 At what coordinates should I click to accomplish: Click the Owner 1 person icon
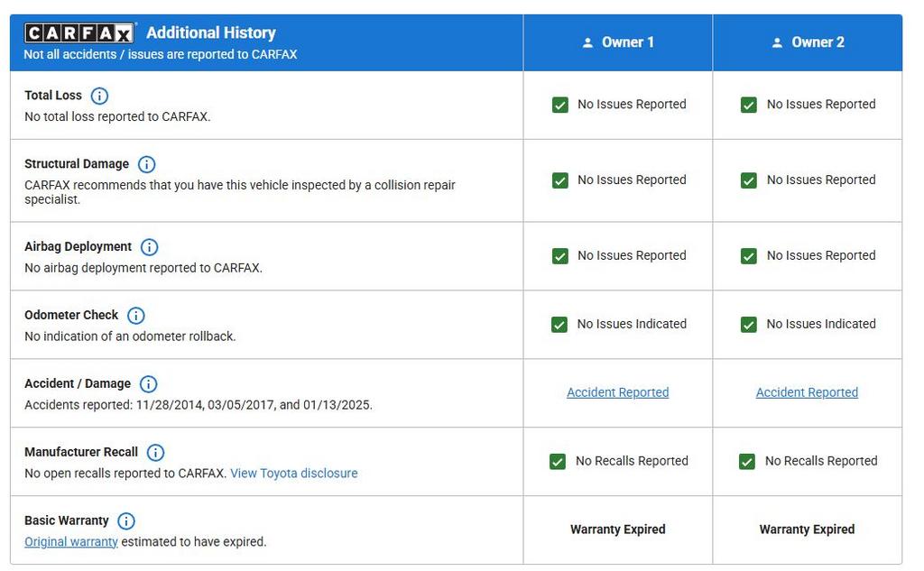[x=588, y=42]
